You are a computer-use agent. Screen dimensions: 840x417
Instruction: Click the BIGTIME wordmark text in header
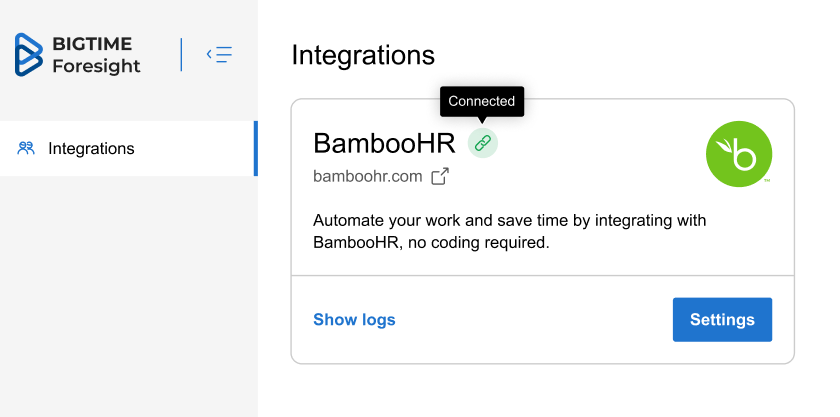click(92, 44)
